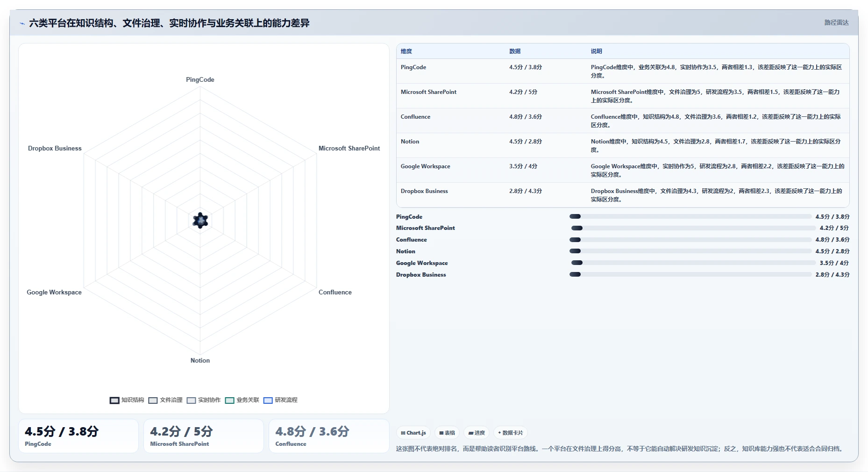This screenshot has height=472, width=868.
Task: Toggle the 文件治理 legend series
Action: pos(165,400)
